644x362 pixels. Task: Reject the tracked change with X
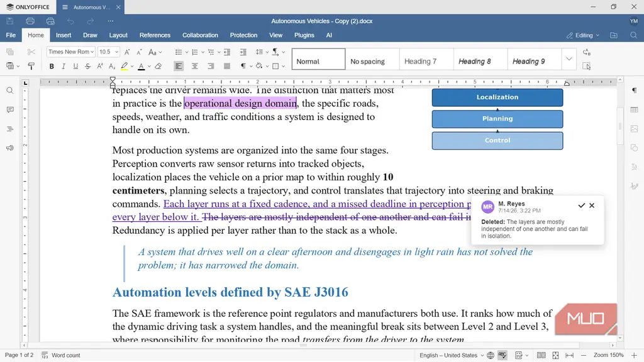[592, 206]
